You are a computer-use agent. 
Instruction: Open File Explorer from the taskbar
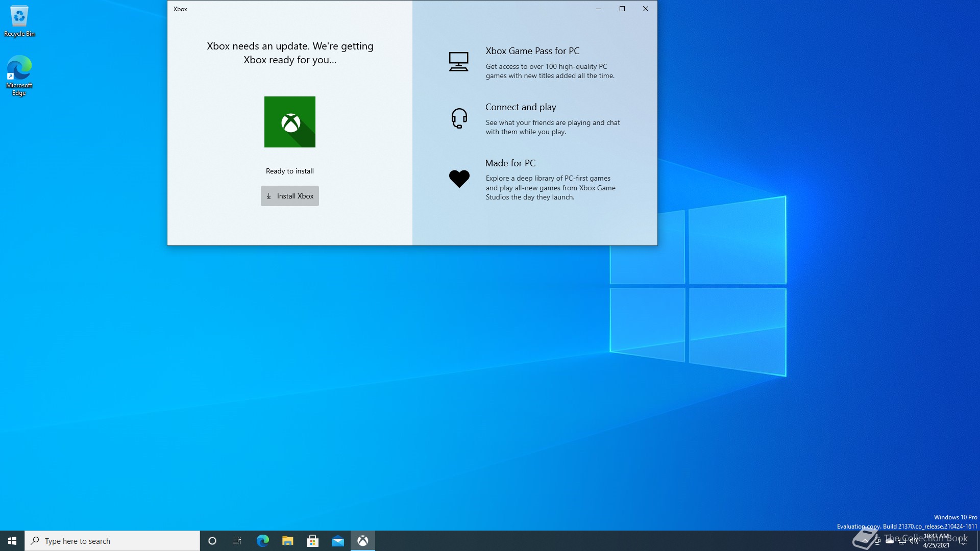[x=287, y=541]
